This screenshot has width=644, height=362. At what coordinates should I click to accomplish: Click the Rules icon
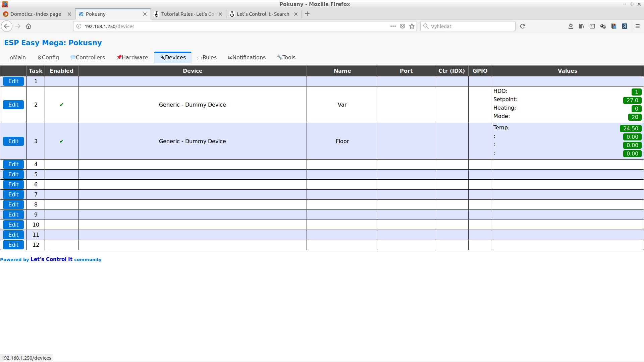[x=207, y=57]
